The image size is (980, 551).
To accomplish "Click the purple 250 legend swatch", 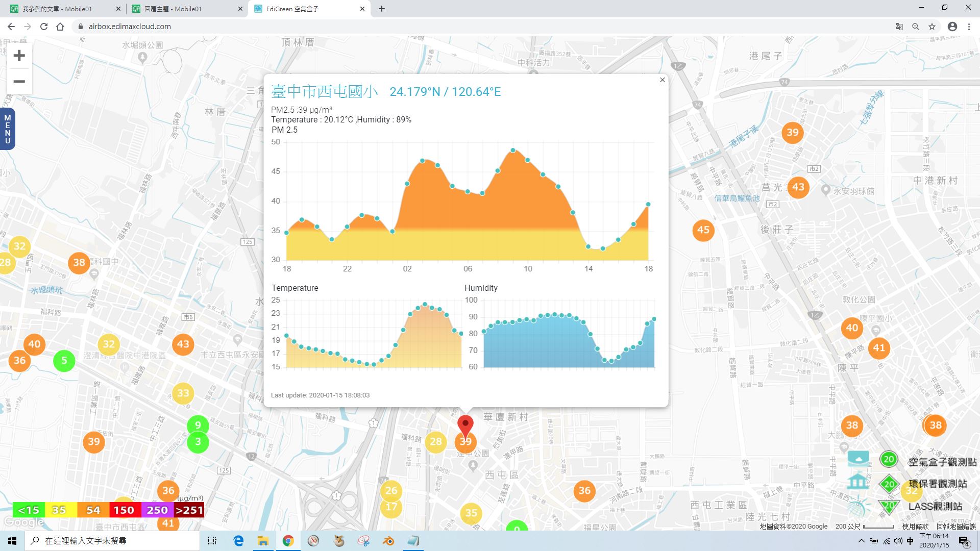I will click(157, 510).
